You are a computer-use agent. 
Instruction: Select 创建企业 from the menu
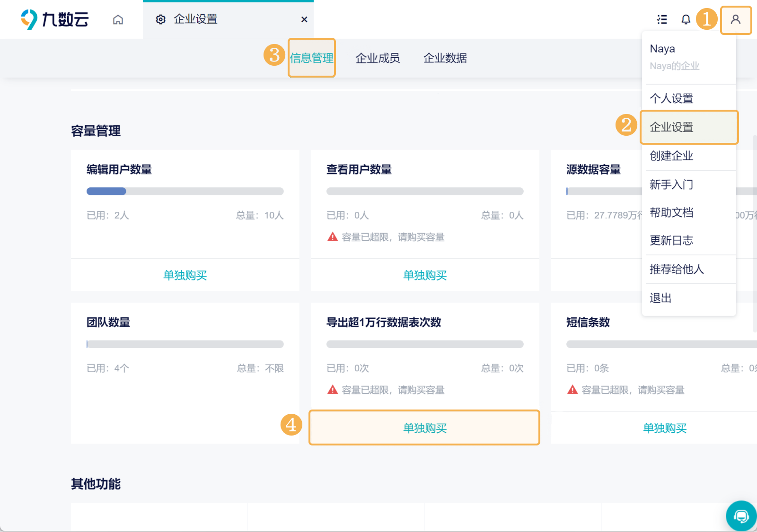671,156
